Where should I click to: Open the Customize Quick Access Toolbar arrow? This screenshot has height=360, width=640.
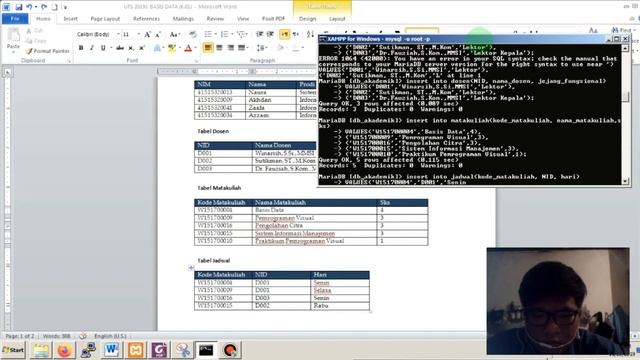[65, 7]
